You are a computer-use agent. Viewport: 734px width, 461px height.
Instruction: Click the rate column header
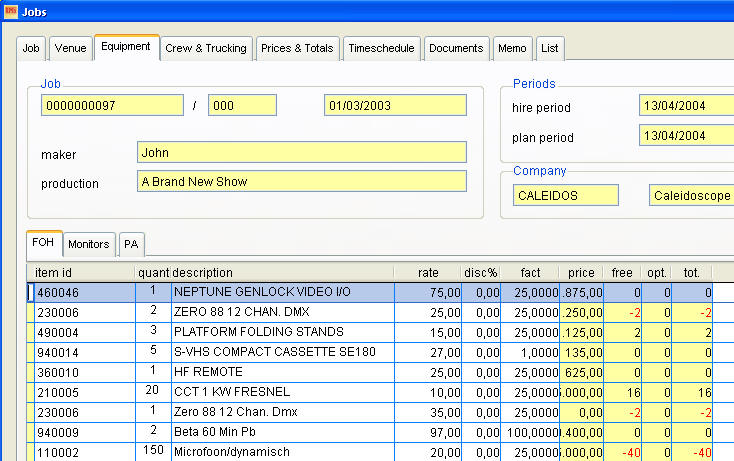pos(428,273)
